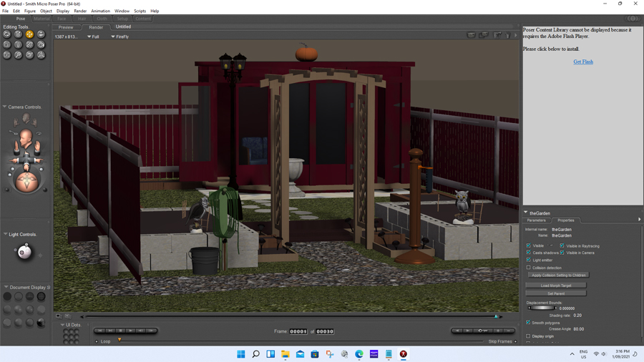The height and width of the screenshot is (362, 644).
Task: Select the Rotate editing tool
Action: [x=6, y=34]
